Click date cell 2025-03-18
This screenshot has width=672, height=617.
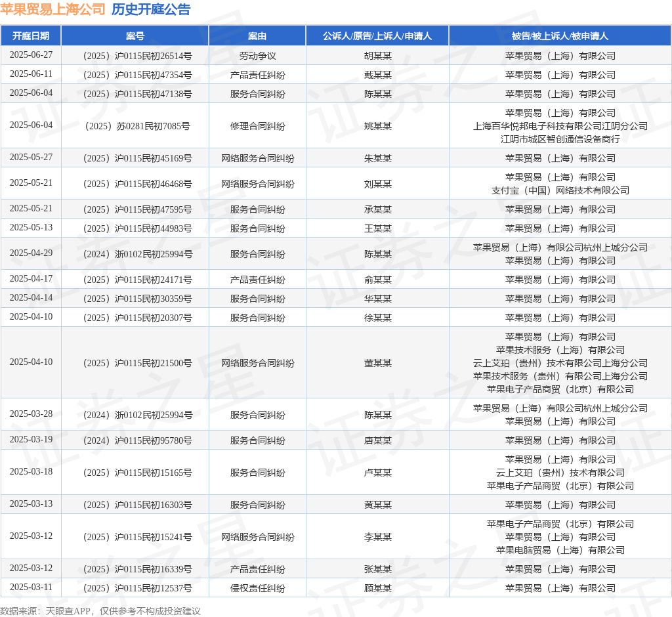coord(31,472)
